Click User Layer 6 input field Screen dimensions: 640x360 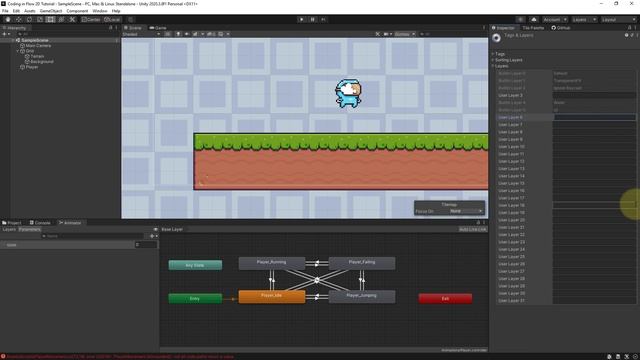(x=594, y=117)
